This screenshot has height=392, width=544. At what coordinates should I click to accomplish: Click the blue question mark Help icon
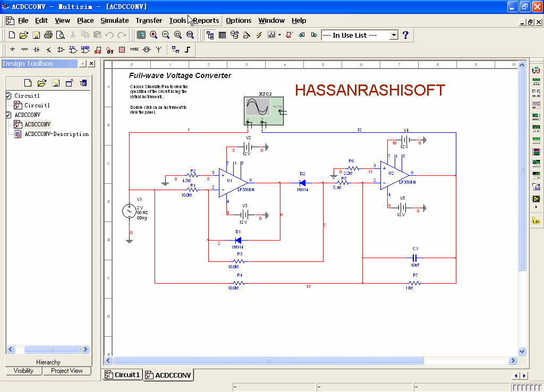point(406,35)
